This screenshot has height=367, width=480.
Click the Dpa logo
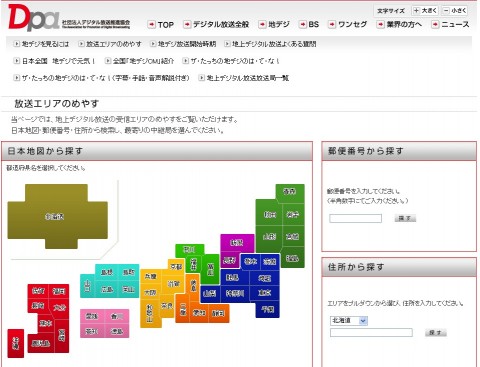[x=34, y=17]
